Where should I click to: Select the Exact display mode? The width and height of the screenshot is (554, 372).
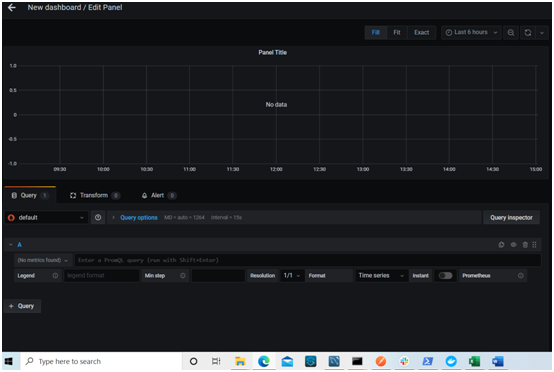(422, 33)
